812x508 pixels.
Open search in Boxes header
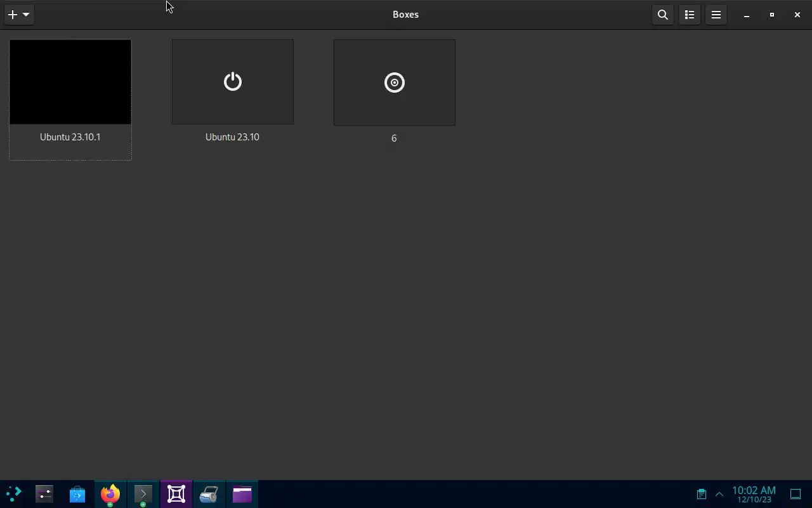pos(663,15)
